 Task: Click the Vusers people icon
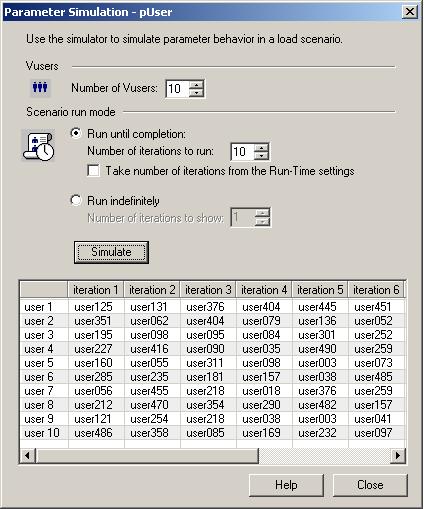[x=40, y=88]
